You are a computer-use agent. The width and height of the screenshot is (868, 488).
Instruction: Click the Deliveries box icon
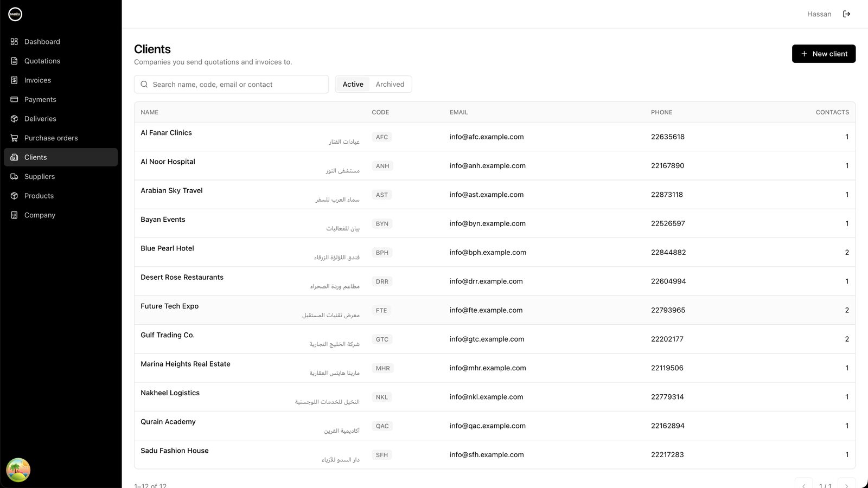click(14, 119)
